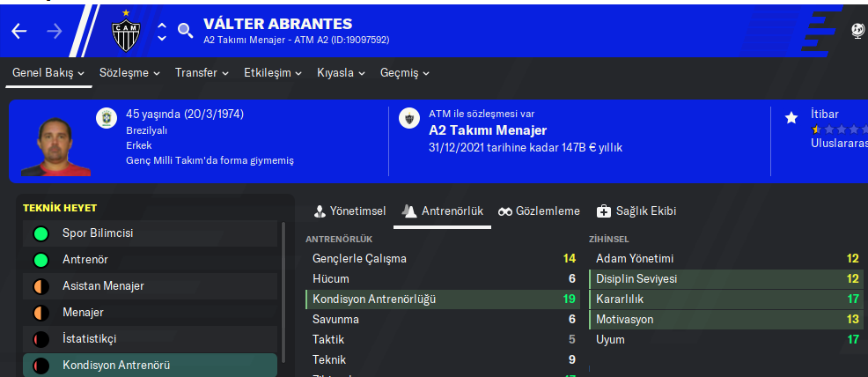
Task: Open the Etkileşim menu
Action: tap(273, 72)
